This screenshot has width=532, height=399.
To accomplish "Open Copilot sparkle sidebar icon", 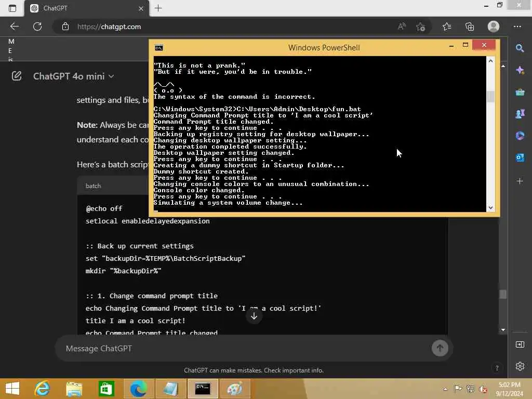I will [520, 70].
